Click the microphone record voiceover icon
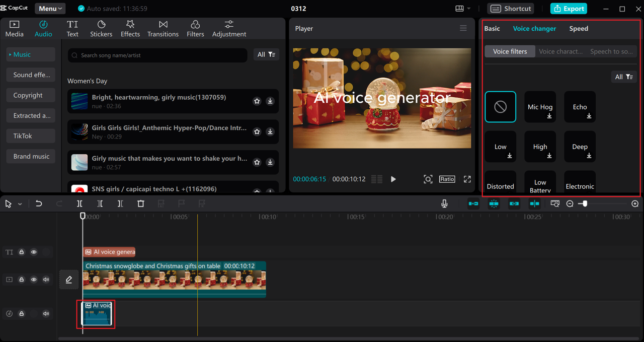Image resolution: width=644 pixels, height=342 pixels. (444, 203)
